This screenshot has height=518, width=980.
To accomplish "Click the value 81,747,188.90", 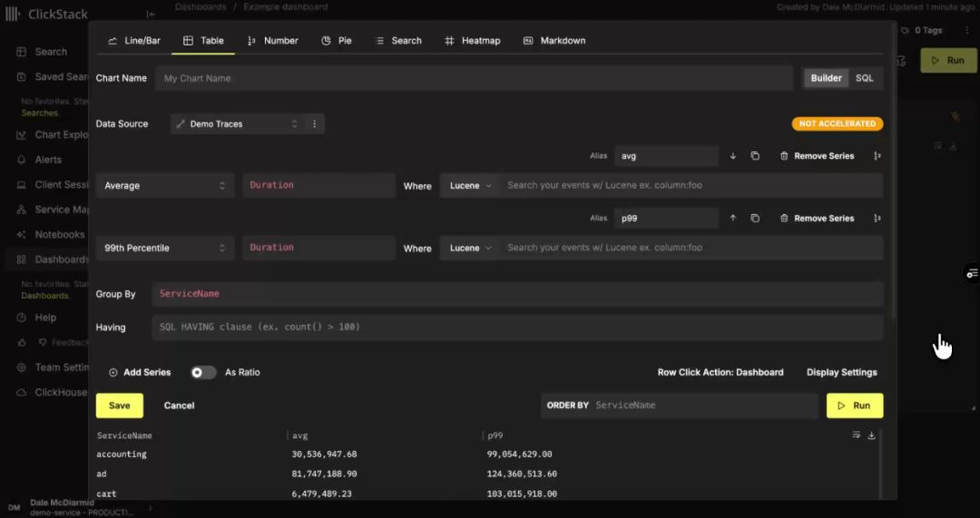I will coord(324,474).
